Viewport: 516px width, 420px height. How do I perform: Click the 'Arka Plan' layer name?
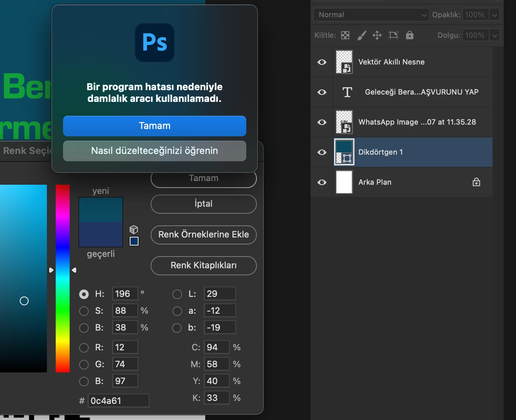(375, 182)
